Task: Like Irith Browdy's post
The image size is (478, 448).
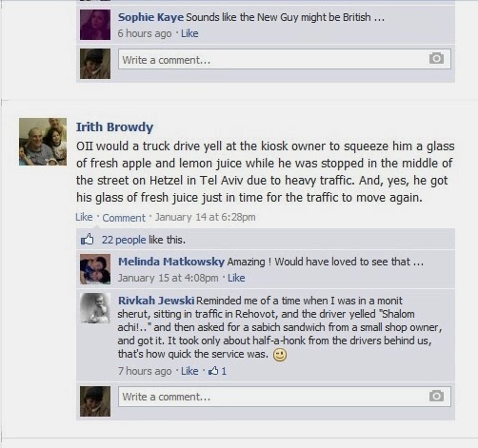Action: (x=84, y=217)
